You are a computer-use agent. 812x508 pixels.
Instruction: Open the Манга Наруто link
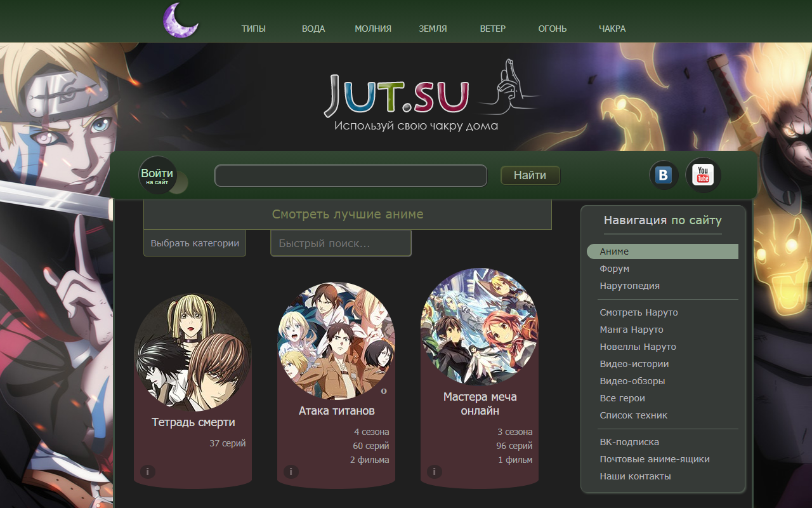[x=632, y=330]
